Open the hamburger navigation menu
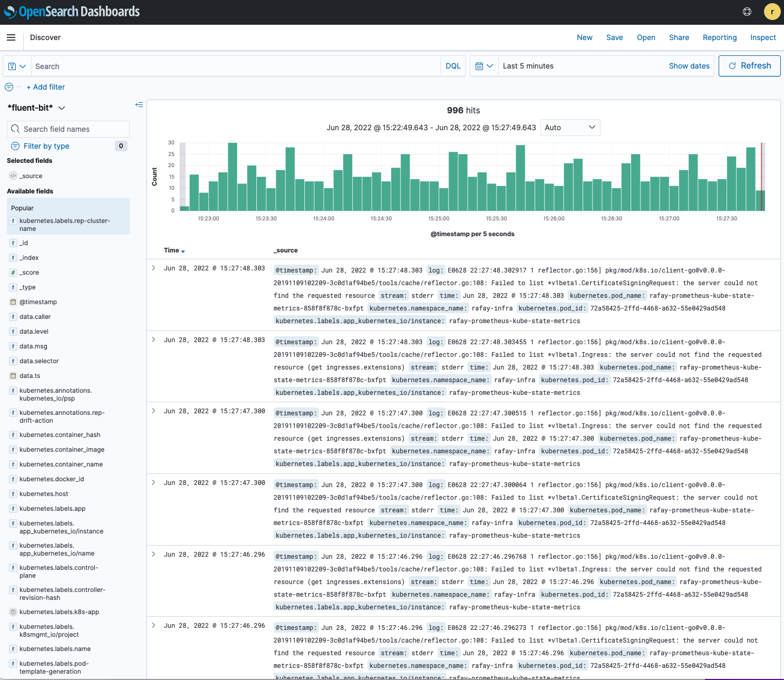The width and height of the screenshot is (784, 680). tap(11, 37)
